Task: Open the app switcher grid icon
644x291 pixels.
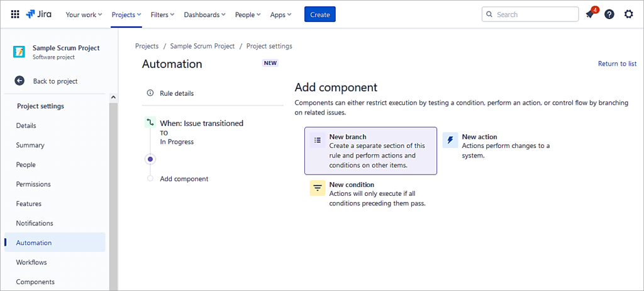Action: click(15, 14)
